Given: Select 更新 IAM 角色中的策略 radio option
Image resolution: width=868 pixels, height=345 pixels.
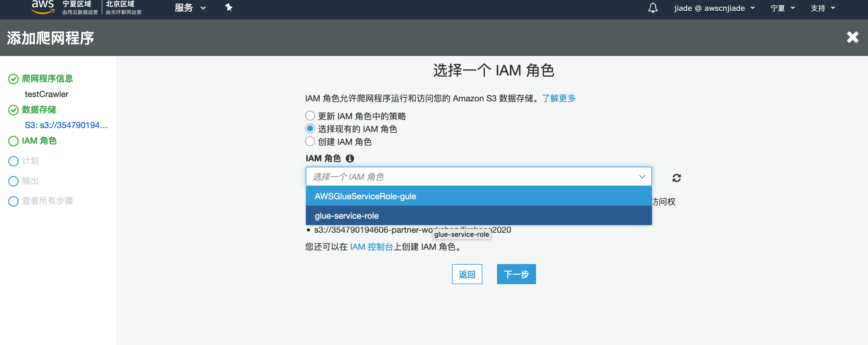Looking at the screenshot, I should pos(310,116).
